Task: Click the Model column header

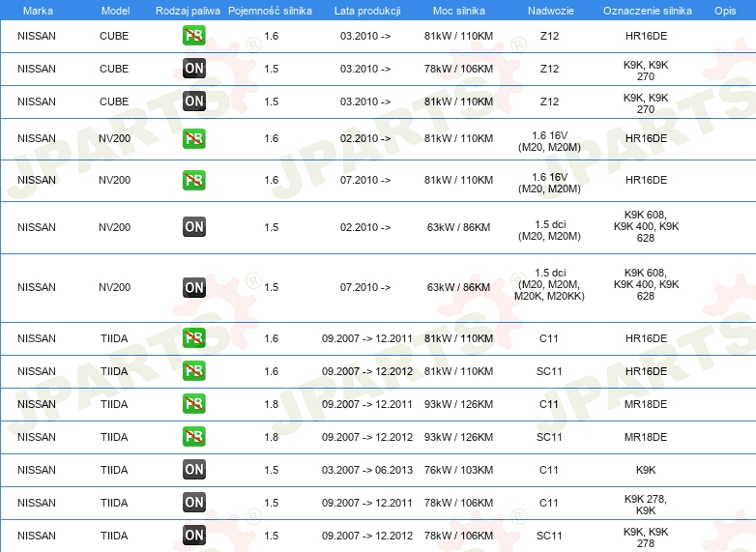Action: (x=115, y=11)
